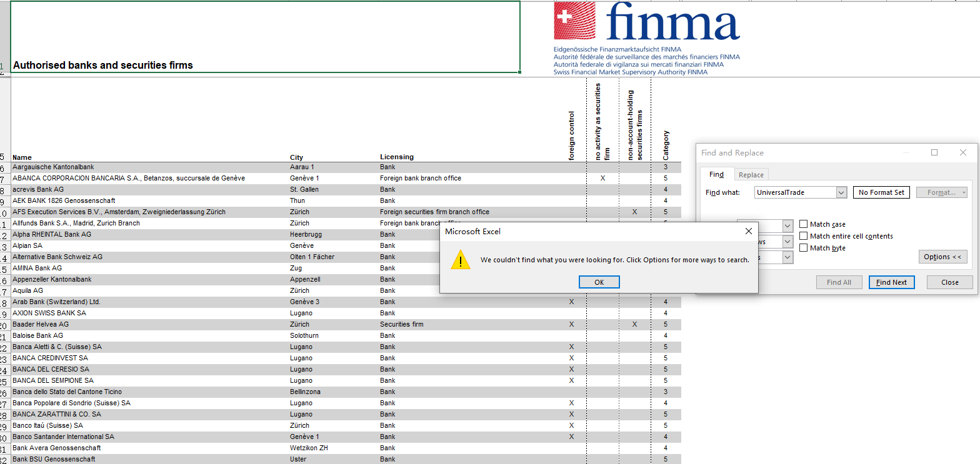Click the foreign control X in the Arab Bank row
The height and width of the screenshot is (464, 980).
pos(571,302)
